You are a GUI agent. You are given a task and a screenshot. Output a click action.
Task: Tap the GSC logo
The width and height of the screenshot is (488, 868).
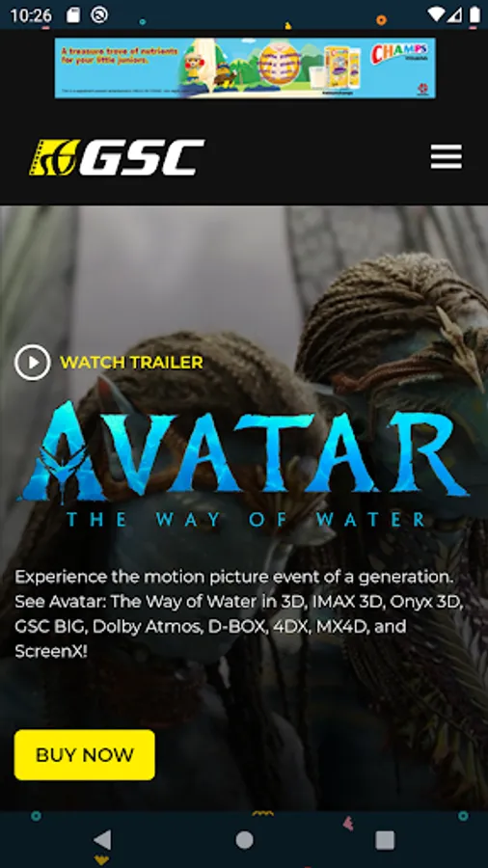pos(117,157)
